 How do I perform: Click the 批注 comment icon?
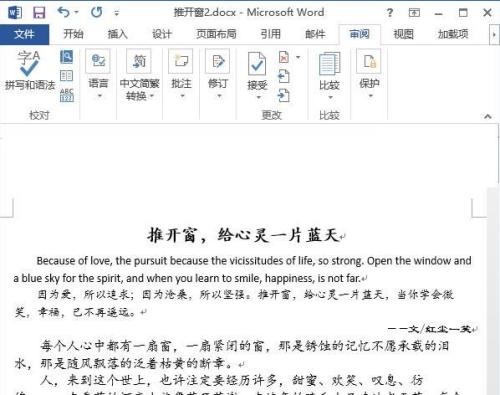coord(181,61)
